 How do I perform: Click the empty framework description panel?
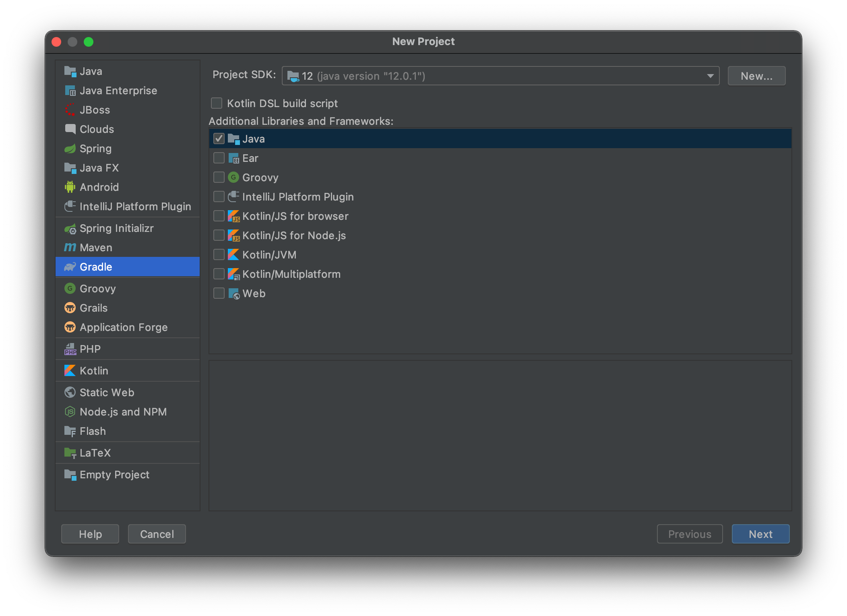pos(500,436)
